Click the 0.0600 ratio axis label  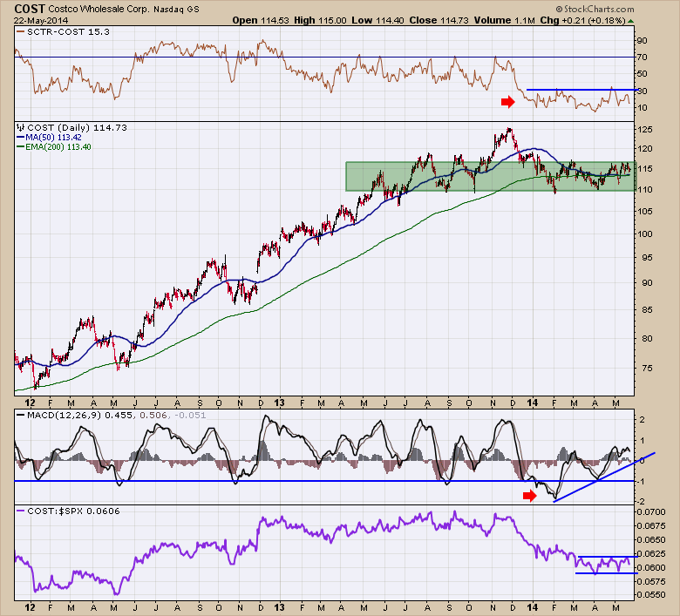tap(651, 567)
